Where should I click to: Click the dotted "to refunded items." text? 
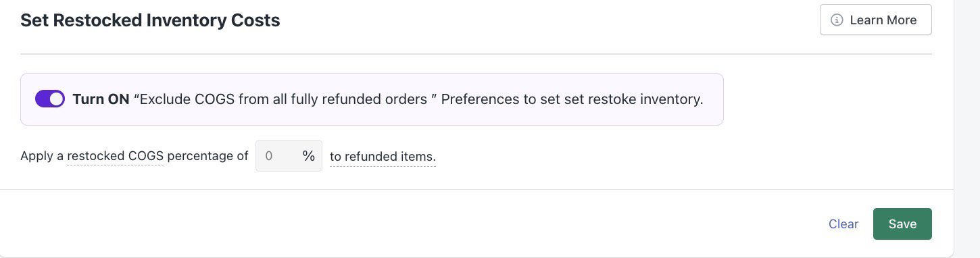tap(383, 157)
